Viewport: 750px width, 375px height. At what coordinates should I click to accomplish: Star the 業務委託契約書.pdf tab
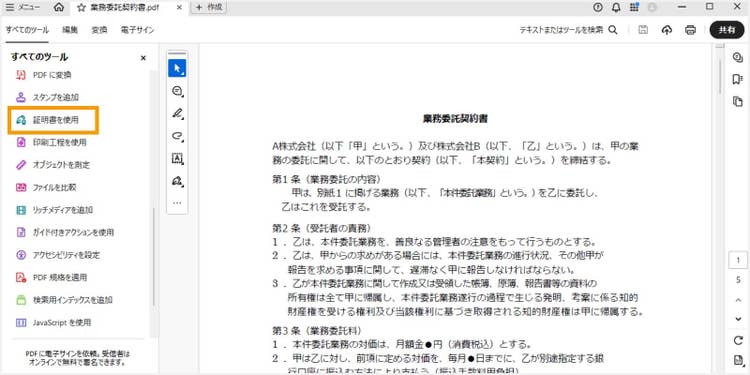[x=81, y=8]
